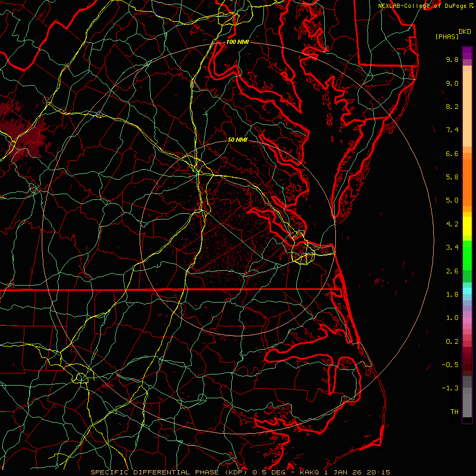Click the 3.4 legend value

click(x=452, y=248)
